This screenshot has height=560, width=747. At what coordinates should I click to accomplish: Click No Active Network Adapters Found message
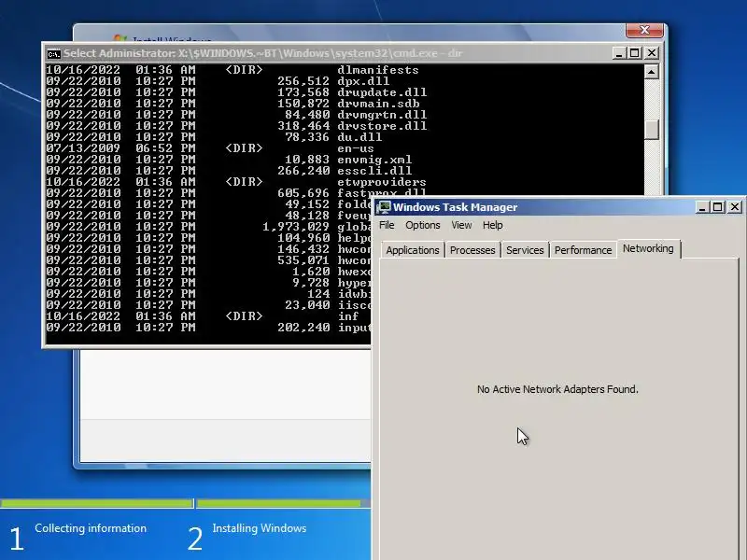click(557, 389)
